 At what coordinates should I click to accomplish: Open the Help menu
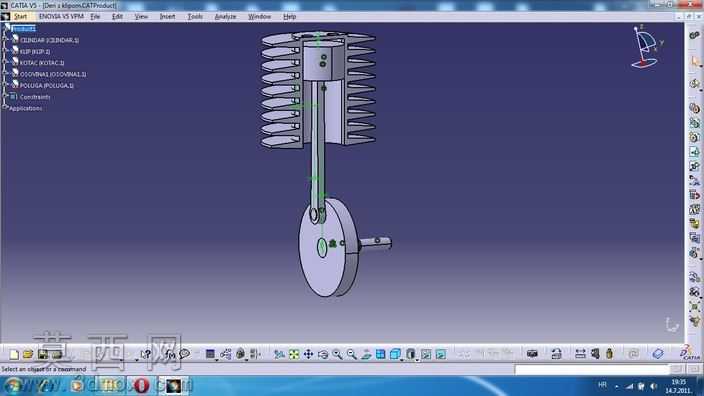[290, 17]
